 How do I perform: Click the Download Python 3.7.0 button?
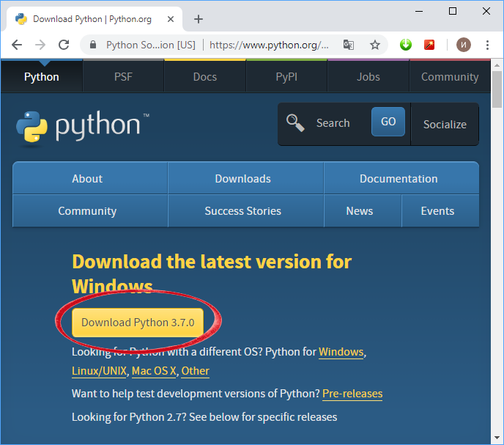pos(138,323)
